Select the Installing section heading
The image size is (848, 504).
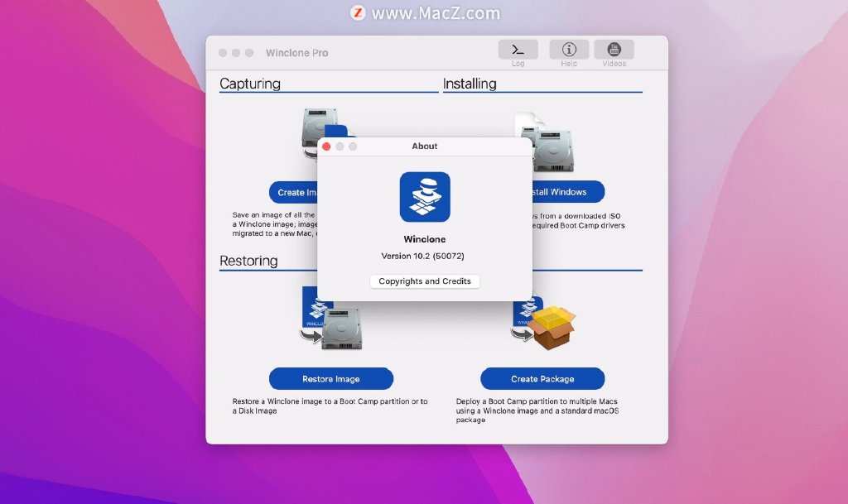click(469, 83)
